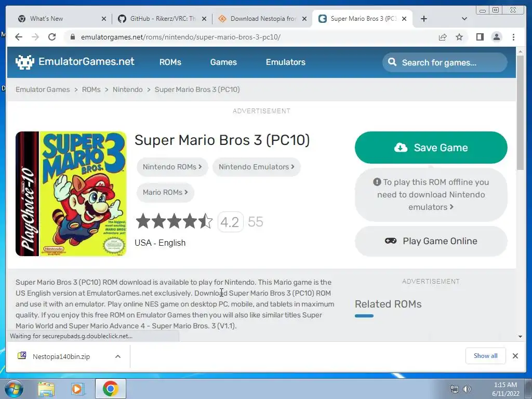Open the Emulators menu

(x=286, y=62)
